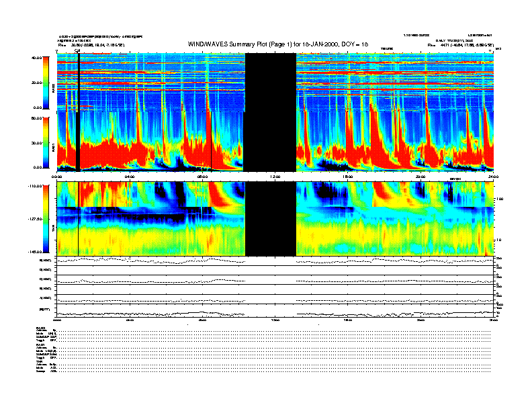Click the RAD1 heading in the bottom status list

point(40,345)
